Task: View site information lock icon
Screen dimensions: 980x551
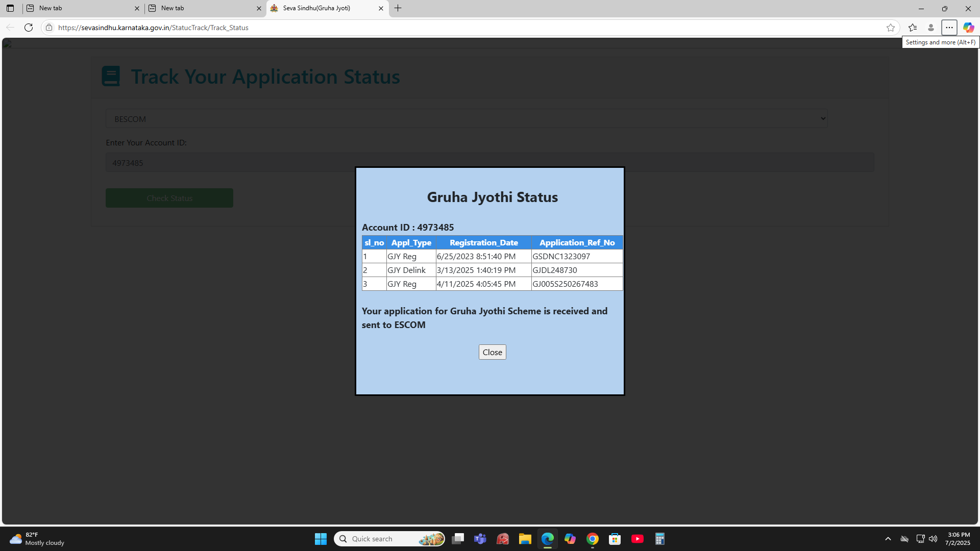Action: (x=49, y=28)
